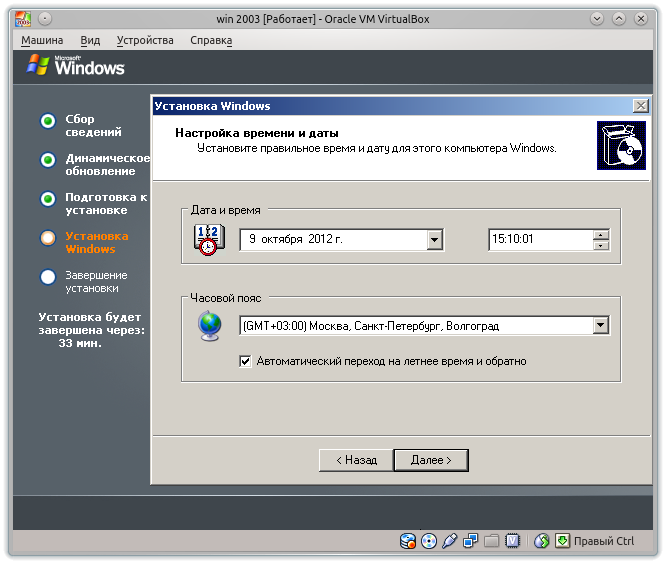The image size is (666, 564).
Task: Click the shared folders status icon
Action: (491, 541)
